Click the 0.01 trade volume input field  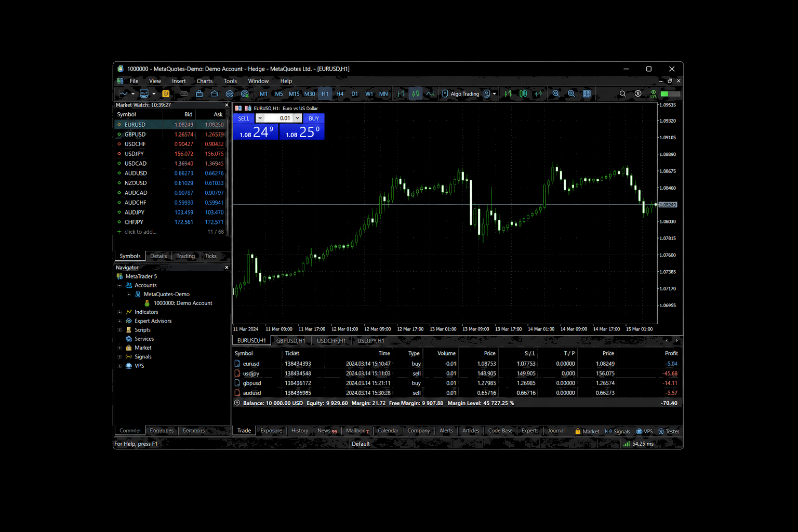pyautogui.click(x=278, y=118)
